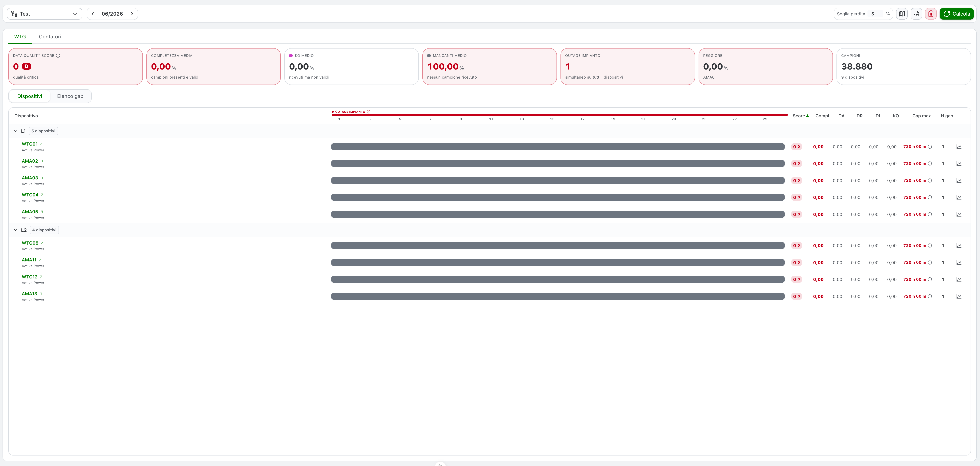Click the KO column header
This screenshot has width=980, height=466.
(896, 116)
